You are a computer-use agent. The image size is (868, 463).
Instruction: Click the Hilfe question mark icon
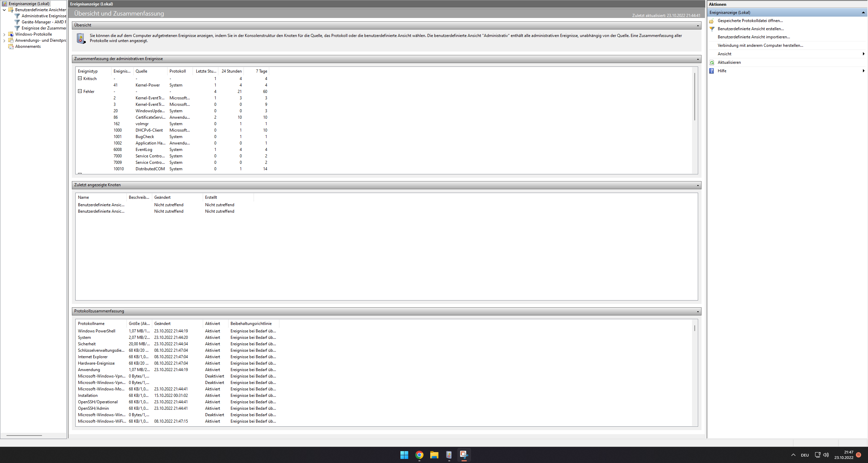pyautogui.click(x=712, y=71)
